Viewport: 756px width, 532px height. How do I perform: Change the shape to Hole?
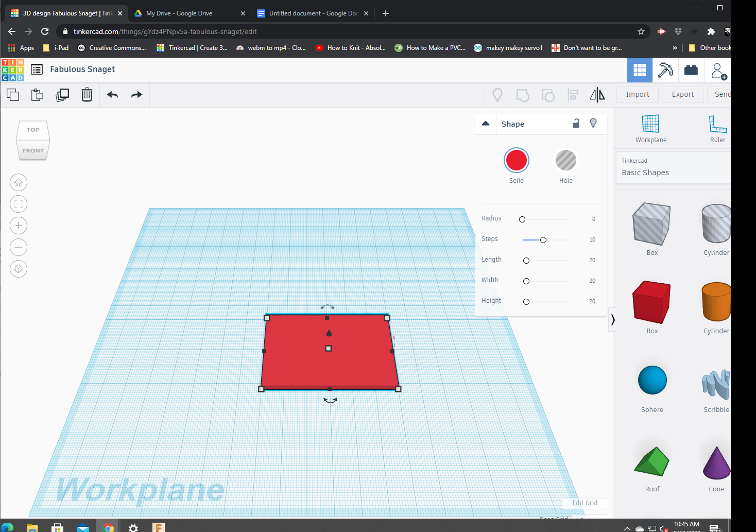tap(565, 160)
